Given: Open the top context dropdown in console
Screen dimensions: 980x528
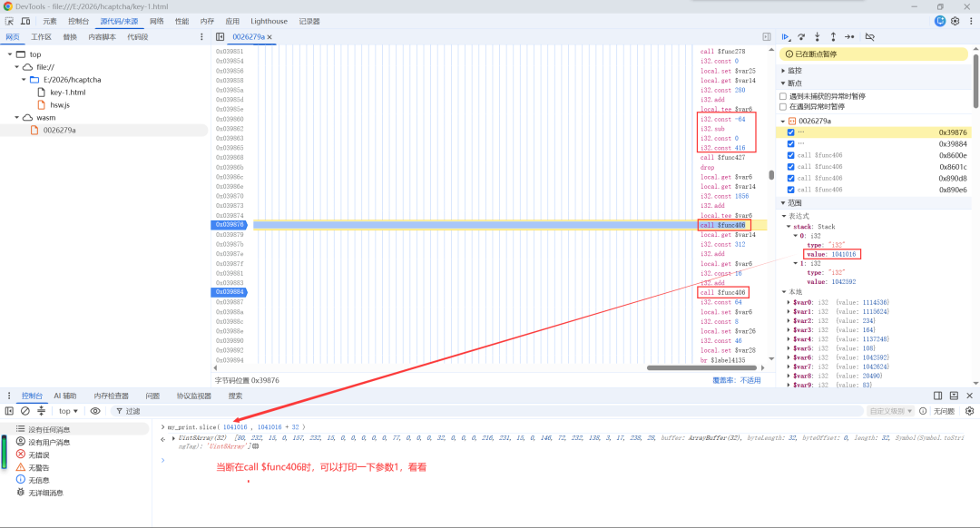Looking at the screenshot, I should click(x=68, y=411).
